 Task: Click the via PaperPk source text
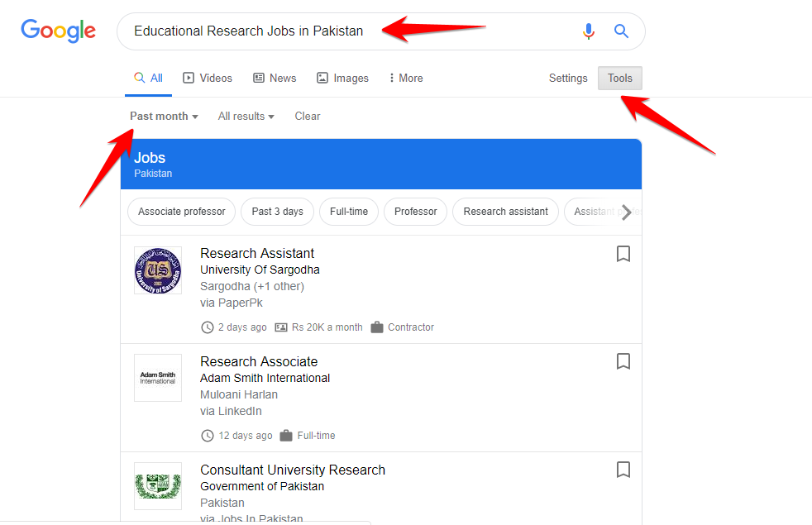(x=232, y=303)
